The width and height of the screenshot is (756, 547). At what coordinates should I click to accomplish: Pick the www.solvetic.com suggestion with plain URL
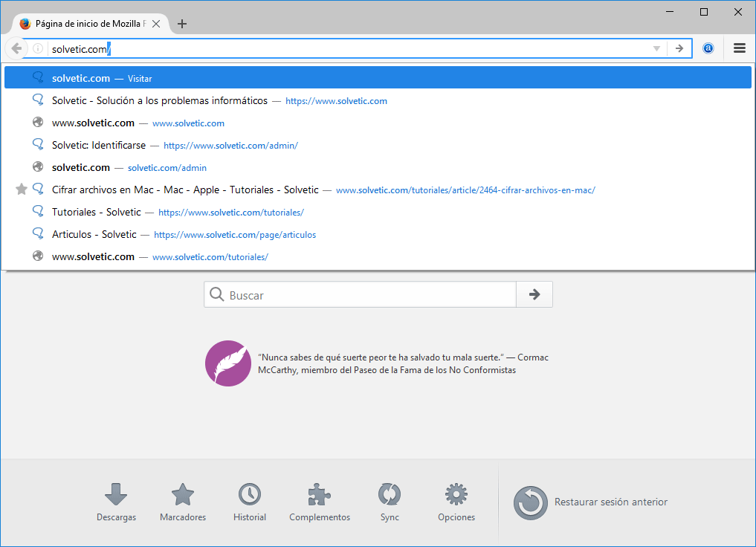(378, 123)
